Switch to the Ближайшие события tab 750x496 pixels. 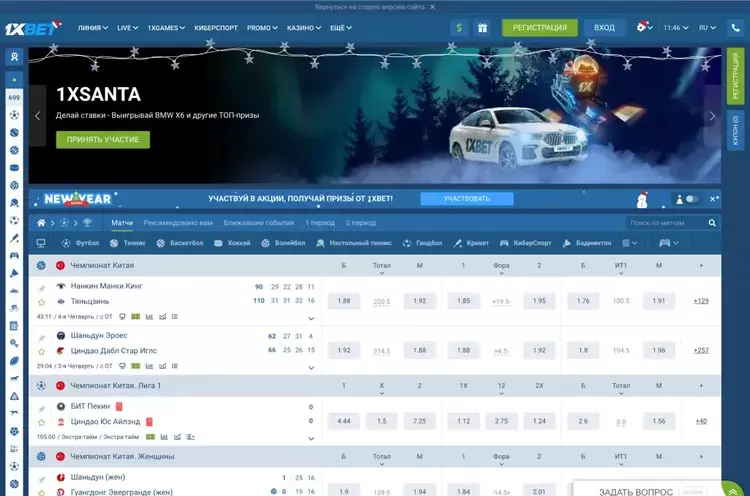click(x=259, y=223)
